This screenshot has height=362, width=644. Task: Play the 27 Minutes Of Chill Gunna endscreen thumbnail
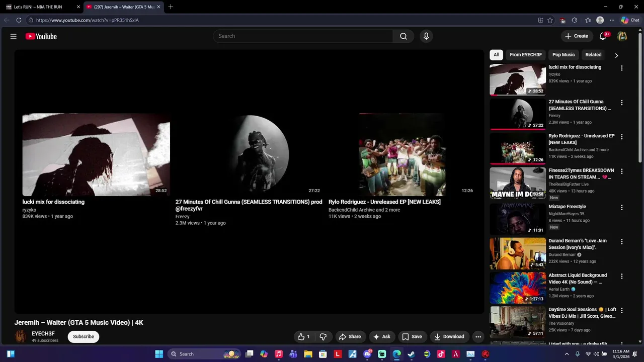click(249, 154)
